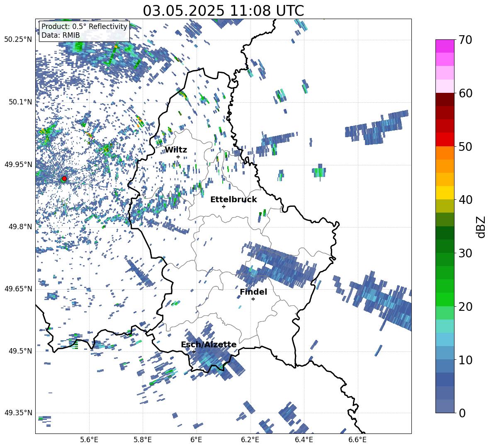Click the 40 tick label on colorbar

pyautogui.click(x=465, y=200)
